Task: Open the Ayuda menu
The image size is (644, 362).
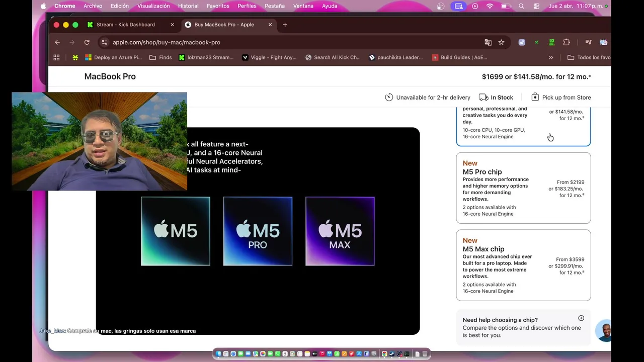Action: click(x=330, y=6)
